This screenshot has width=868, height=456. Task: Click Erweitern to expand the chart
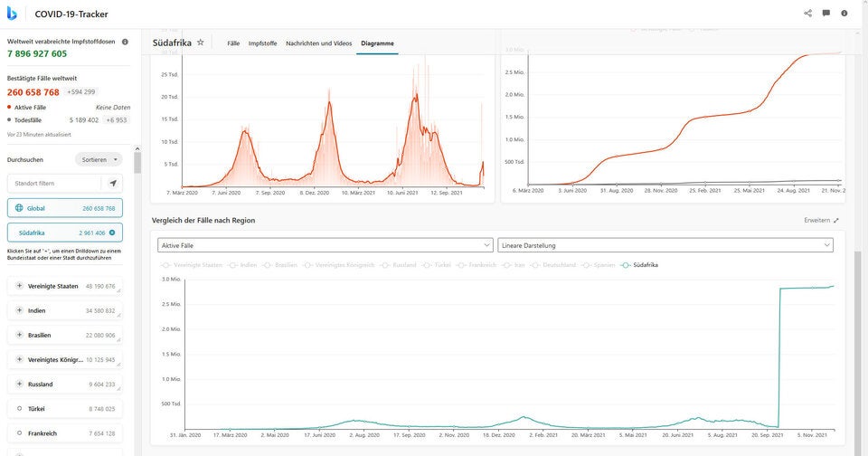821,220
